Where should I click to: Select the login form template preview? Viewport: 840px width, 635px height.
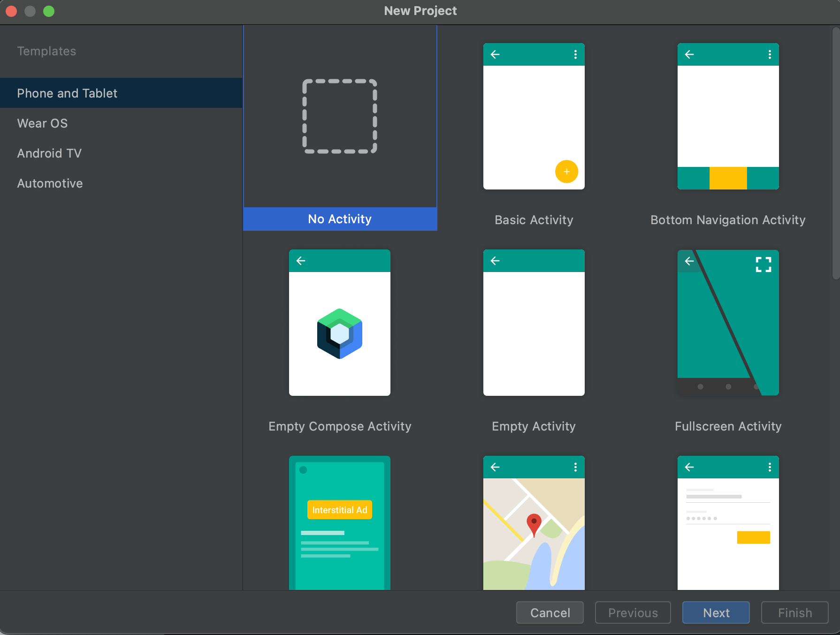tap(728, 523)
